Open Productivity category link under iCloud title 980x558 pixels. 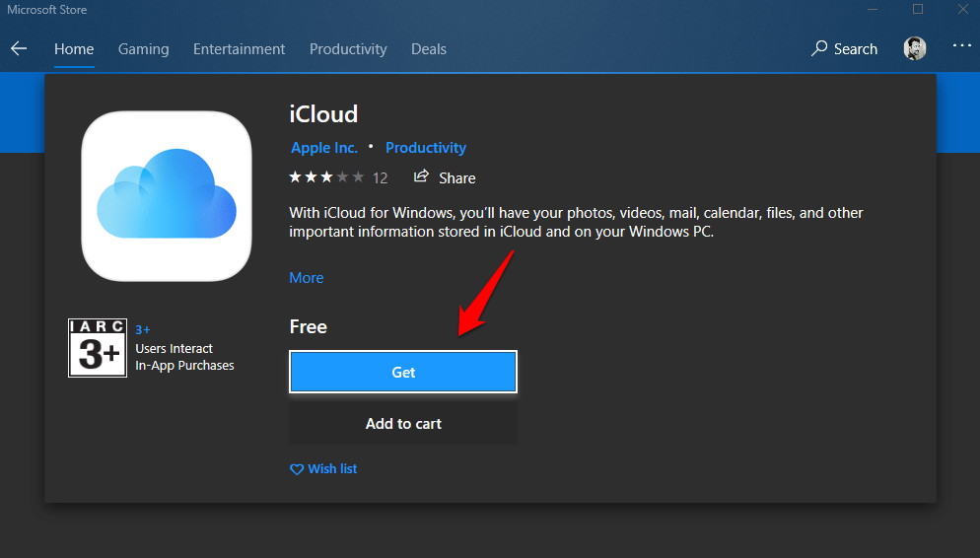(425, 148)
